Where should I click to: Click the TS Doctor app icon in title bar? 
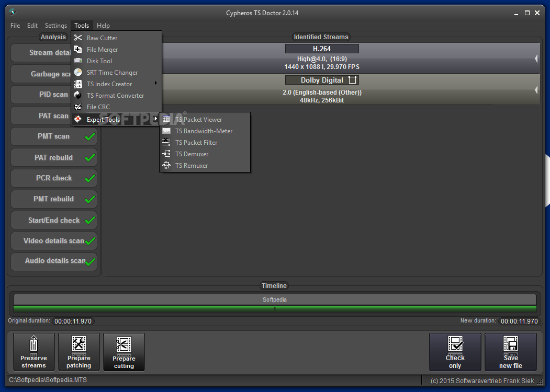[13, 12]
